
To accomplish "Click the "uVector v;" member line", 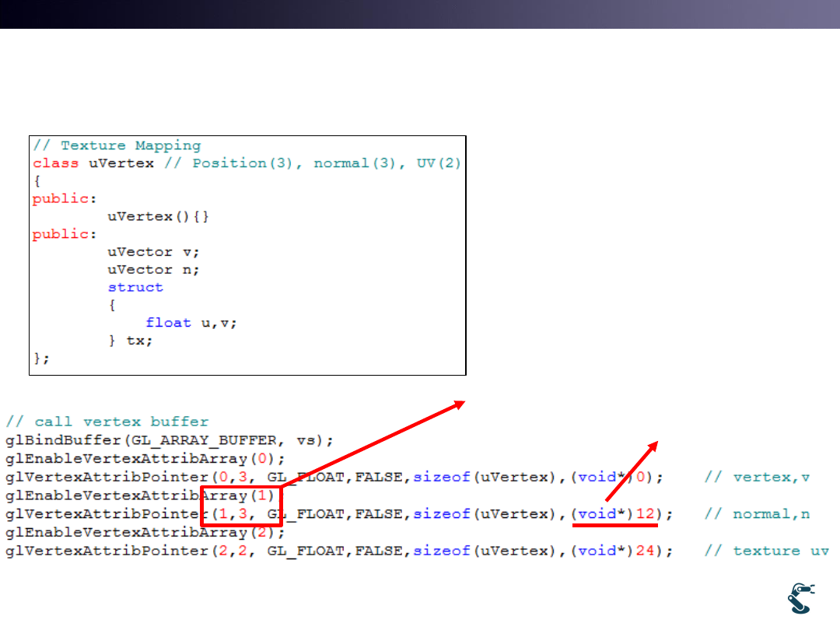I will tap(153, 252).
